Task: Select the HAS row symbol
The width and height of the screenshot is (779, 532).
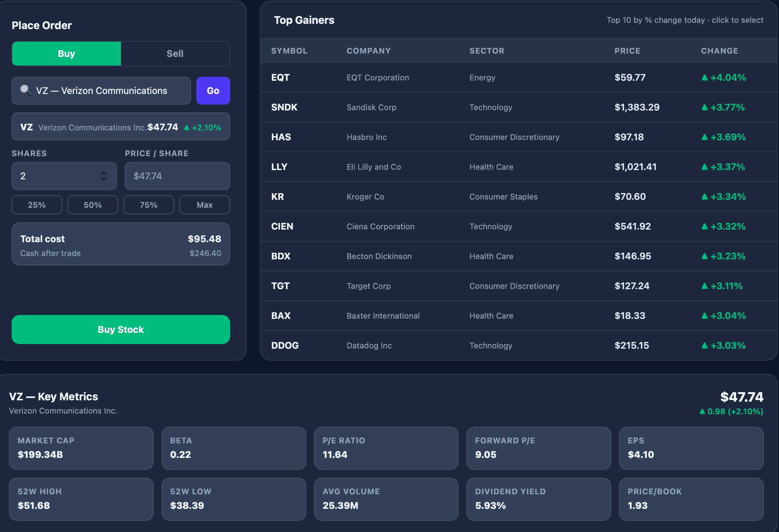Action: 281,137
